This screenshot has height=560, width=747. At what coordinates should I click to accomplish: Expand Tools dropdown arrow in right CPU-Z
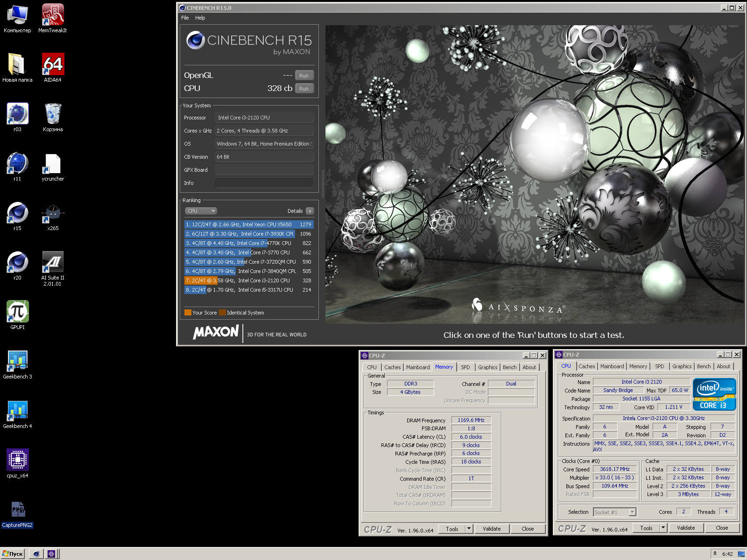point(663,528)
